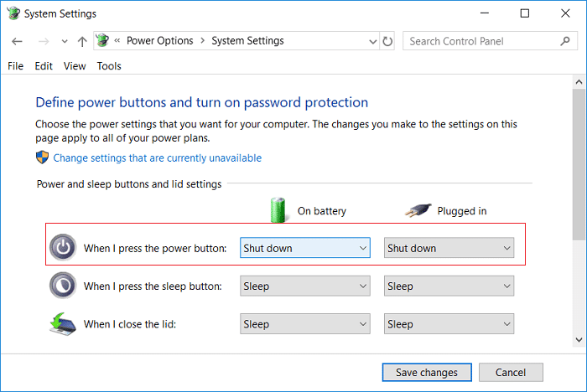
Task: Expand the sleep button On battery dropdown
Action: click(305, 286)
